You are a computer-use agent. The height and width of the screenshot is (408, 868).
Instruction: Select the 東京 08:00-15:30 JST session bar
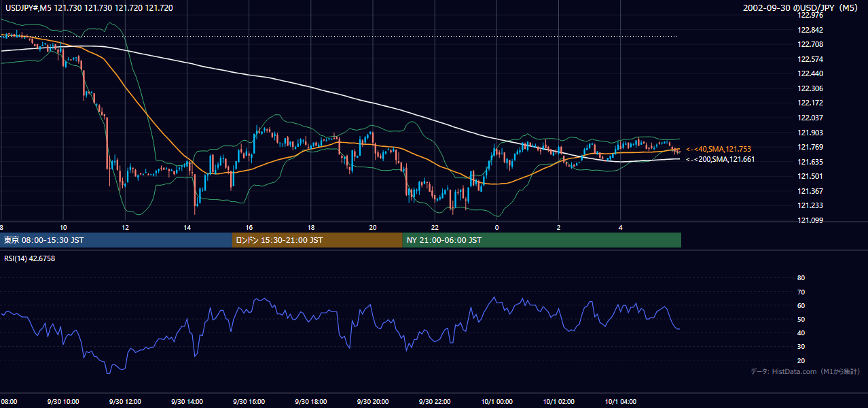116,240
